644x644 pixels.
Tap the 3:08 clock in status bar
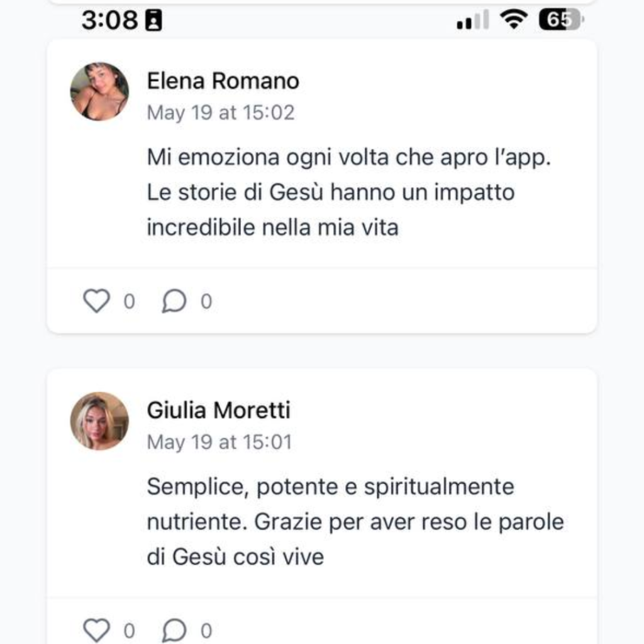point(109,21)
